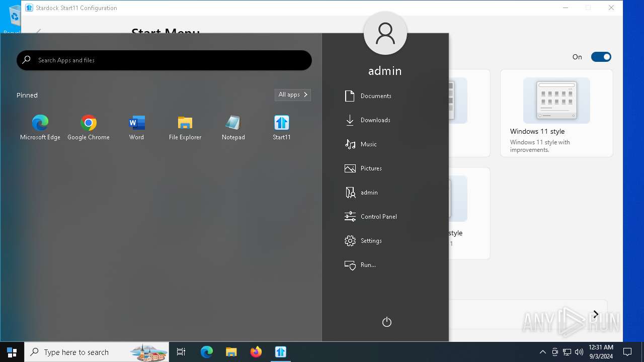This screenshot has height=362, width=644.
Task: Click the search magnifier icon in start menu
Action: click(x=27, y=60)
